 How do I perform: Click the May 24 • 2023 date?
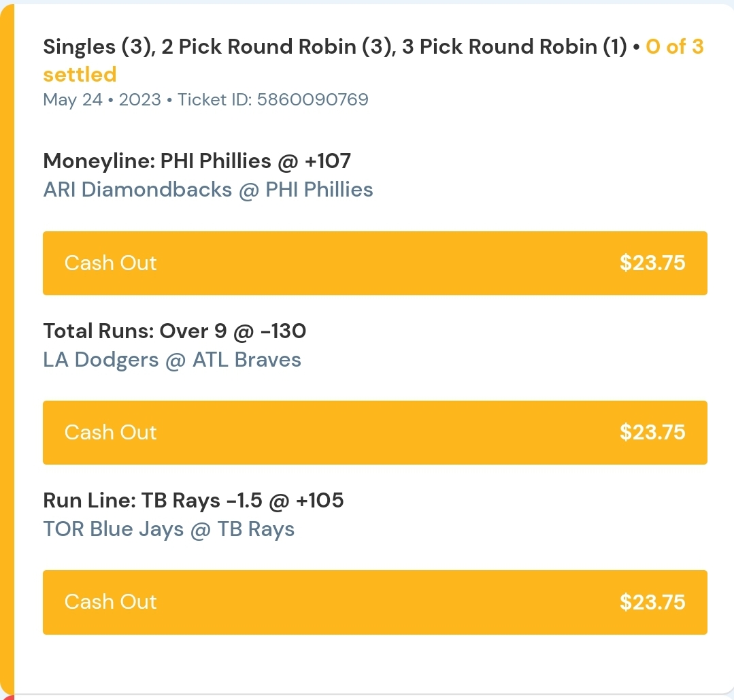pos(102,100)
